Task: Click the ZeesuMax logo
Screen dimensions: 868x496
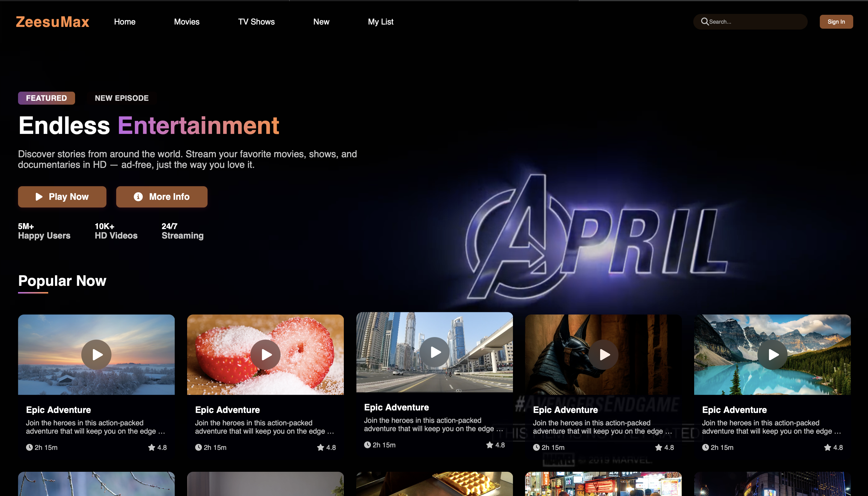Action: coord(52,22)
